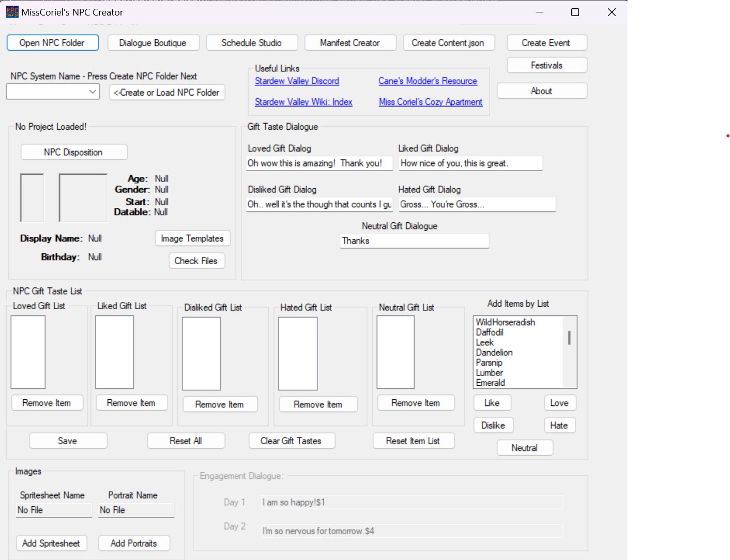Click inside the Loved Gift List box

(x=28, y=352)
